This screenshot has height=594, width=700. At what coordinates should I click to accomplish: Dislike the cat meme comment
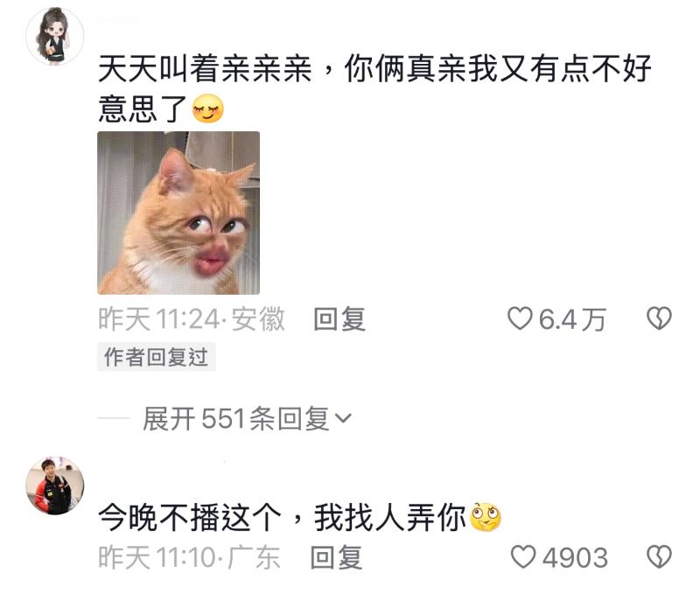pos(660,318)
